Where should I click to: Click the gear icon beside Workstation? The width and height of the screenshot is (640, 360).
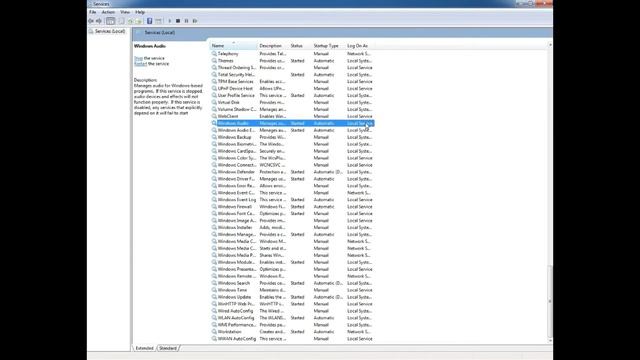[x=214, y=331]
